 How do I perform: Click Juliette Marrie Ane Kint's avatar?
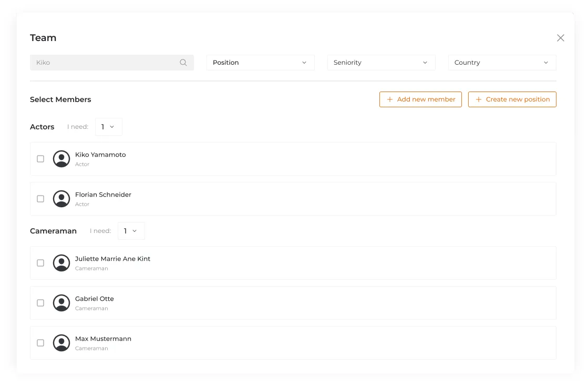tap(61, 263)
